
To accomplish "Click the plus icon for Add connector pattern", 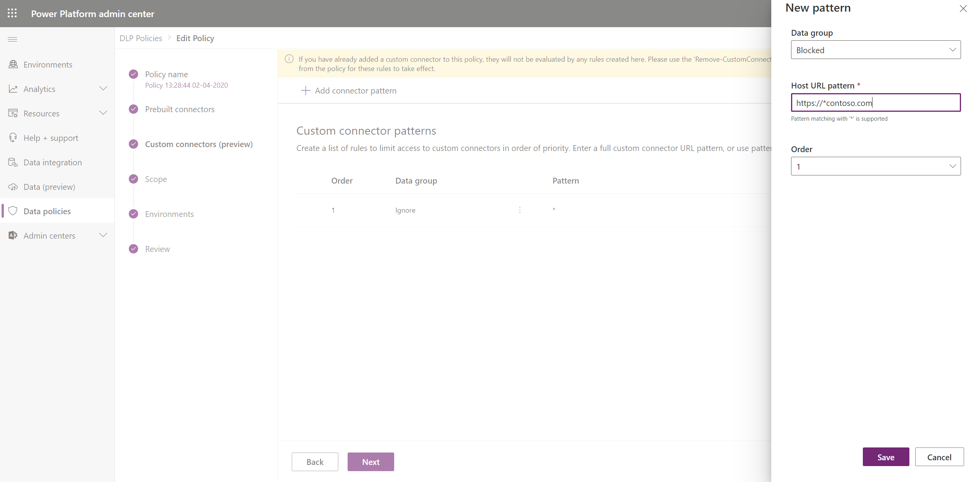I will coord(305,90).
